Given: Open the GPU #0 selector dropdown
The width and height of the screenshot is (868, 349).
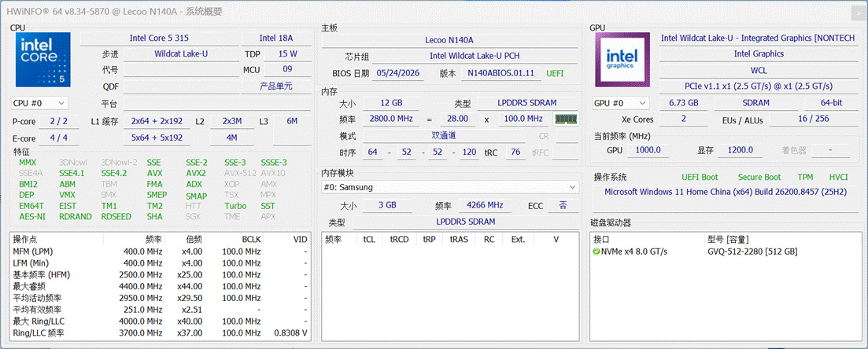Looking at the screenshot, I should [621, 103].
